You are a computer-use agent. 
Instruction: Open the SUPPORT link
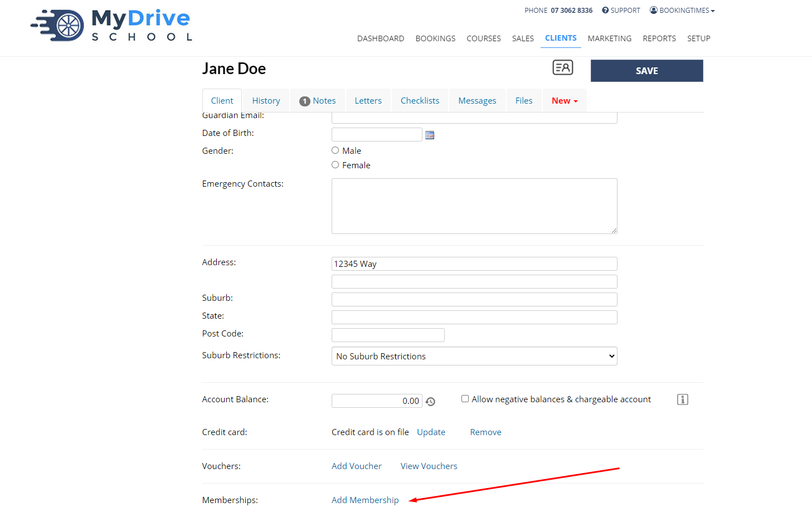(621, 11)
